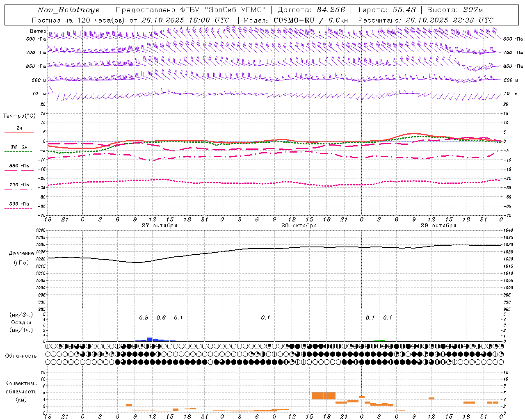525x420 pixels.
Task: Click the red solid 2м legend line
Action: click(x=19, y=132)
